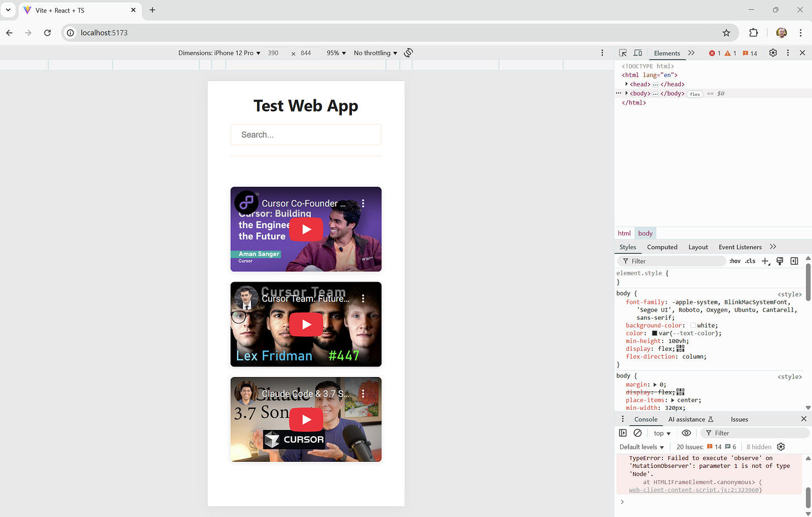Screen dimensions: 812x517
Task: Open the top JavaScript context dropdown
Action: point(662,433)
